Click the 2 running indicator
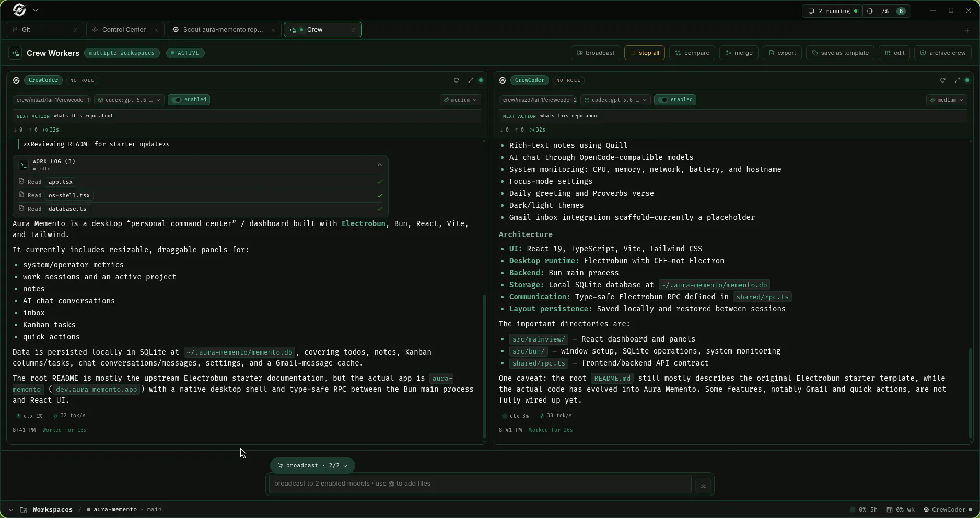 (832, 11)
